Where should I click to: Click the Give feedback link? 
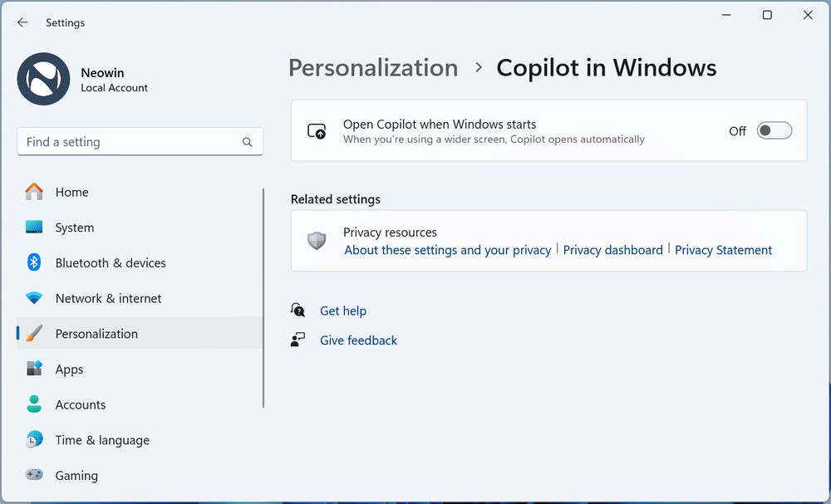tap(358, 340)
